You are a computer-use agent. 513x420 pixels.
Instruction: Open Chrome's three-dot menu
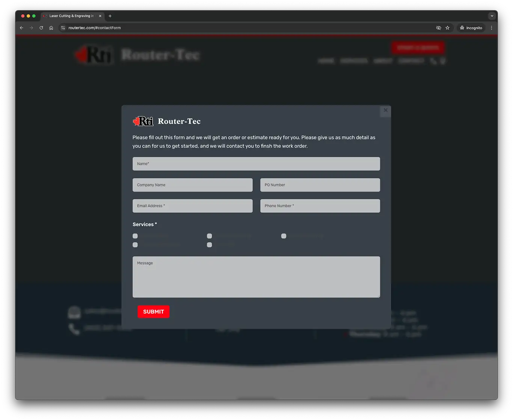click(491, 28)
